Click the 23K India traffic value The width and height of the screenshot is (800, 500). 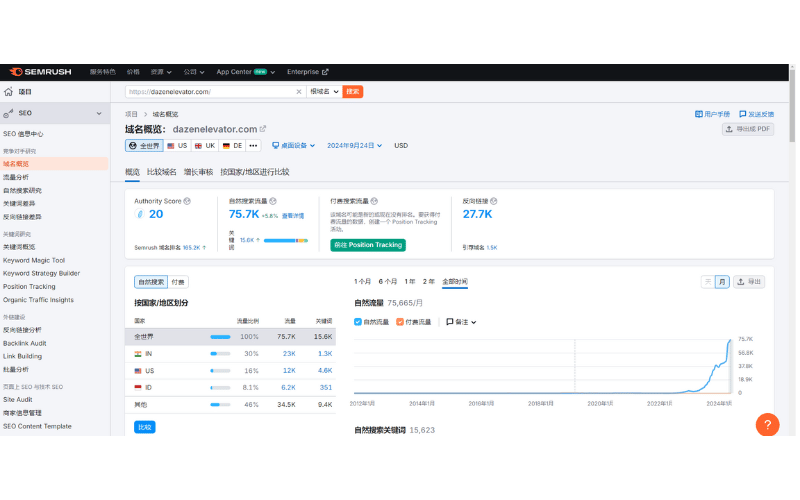[x=289, y=354]
